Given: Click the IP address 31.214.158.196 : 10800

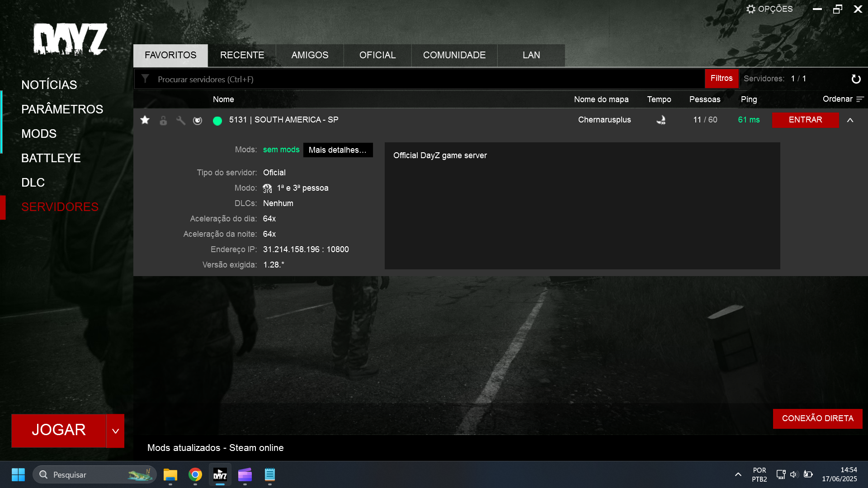Looking at the screenshot, I should pos(306,249).
